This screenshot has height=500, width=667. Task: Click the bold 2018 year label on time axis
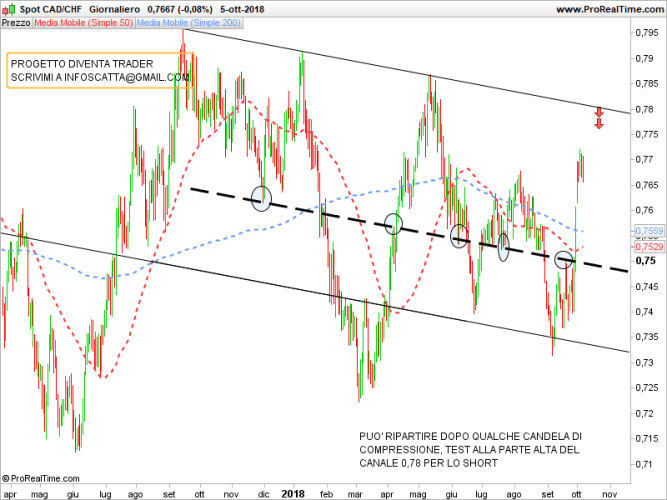(x=293, y=494)
